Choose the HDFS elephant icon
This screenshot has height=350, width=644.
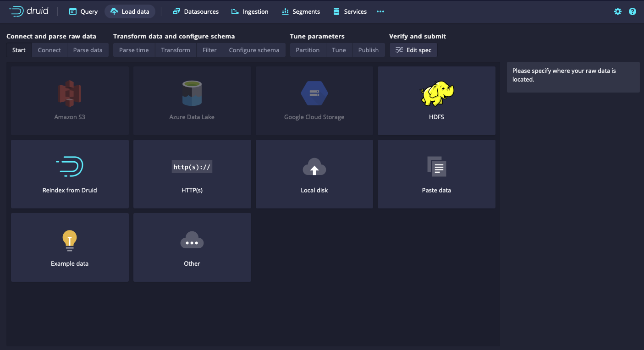437,93
